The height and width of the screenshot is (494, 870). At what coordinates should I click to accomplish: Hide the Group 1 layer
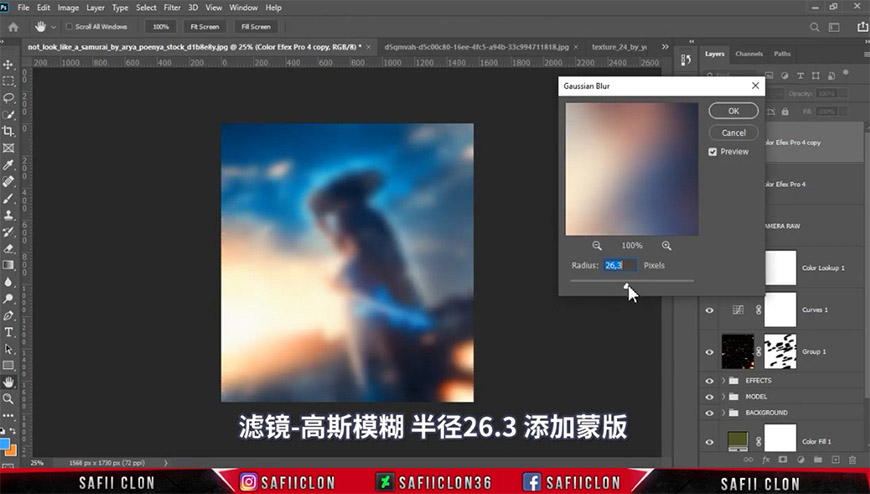click(x=709, y=352)
